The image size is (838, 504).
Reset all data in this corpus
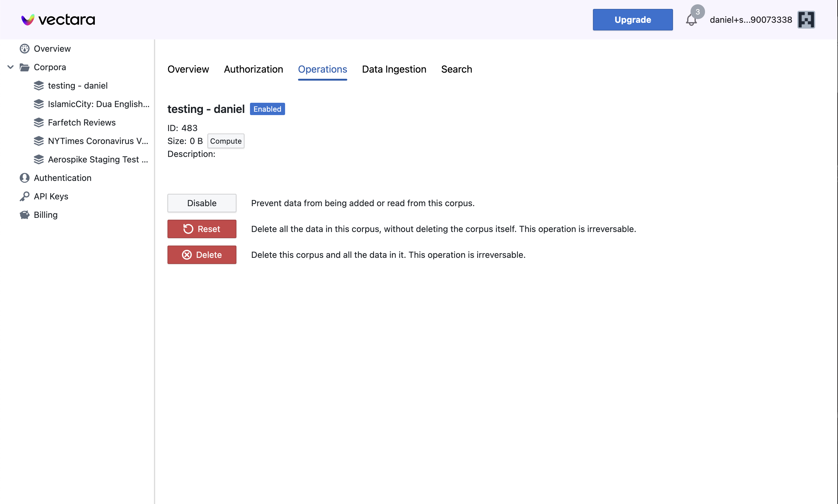coord(202,229)
